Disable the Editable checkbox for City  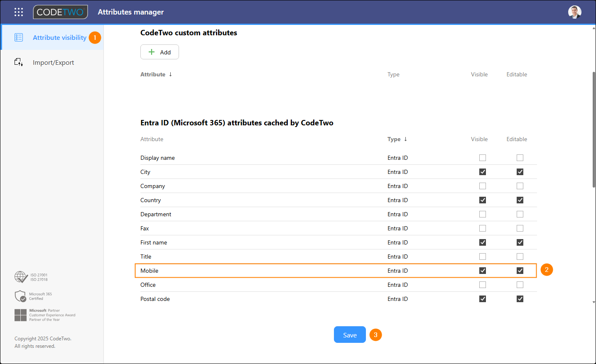(x=520, y=172)
